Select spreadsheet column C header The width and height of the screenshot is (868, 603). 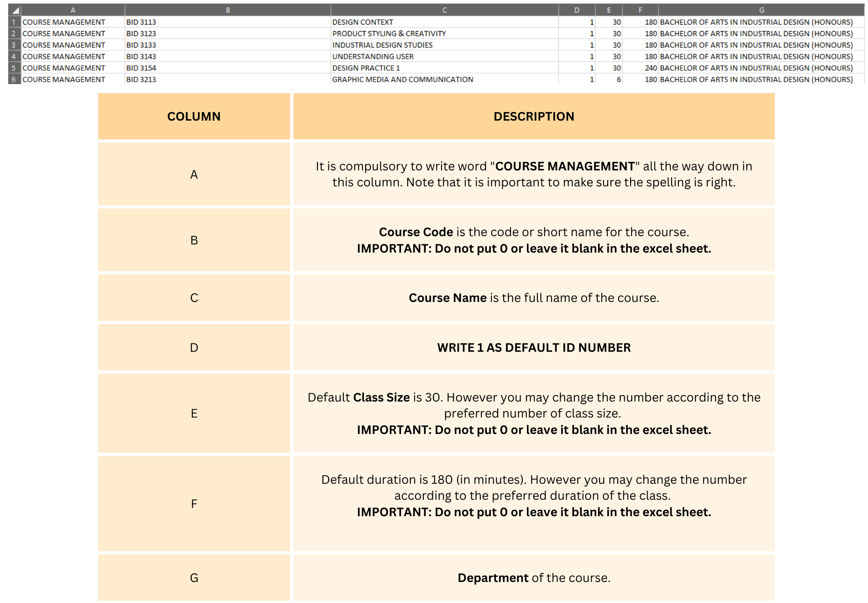[444, 10]
